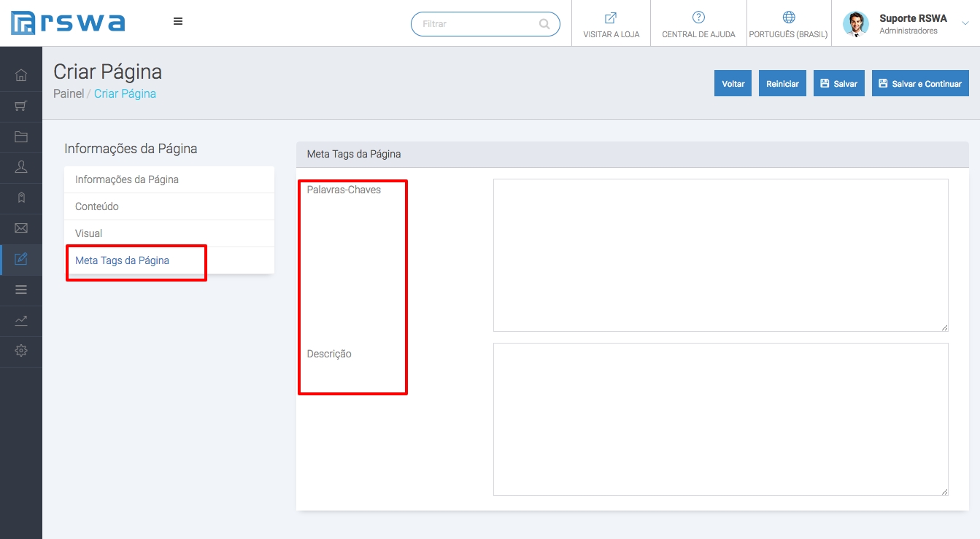The width and height of the screenshot is (980, 539).
Task: Click the Voltar button
Action: [x=733, y=84]
